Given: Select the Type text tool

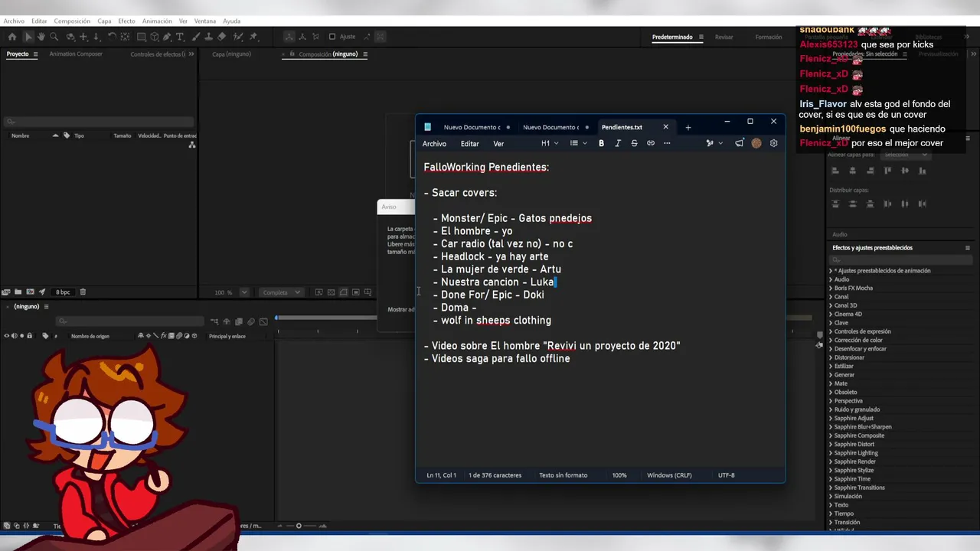Looking at the screenshot, I should click(x=180, y=37).
